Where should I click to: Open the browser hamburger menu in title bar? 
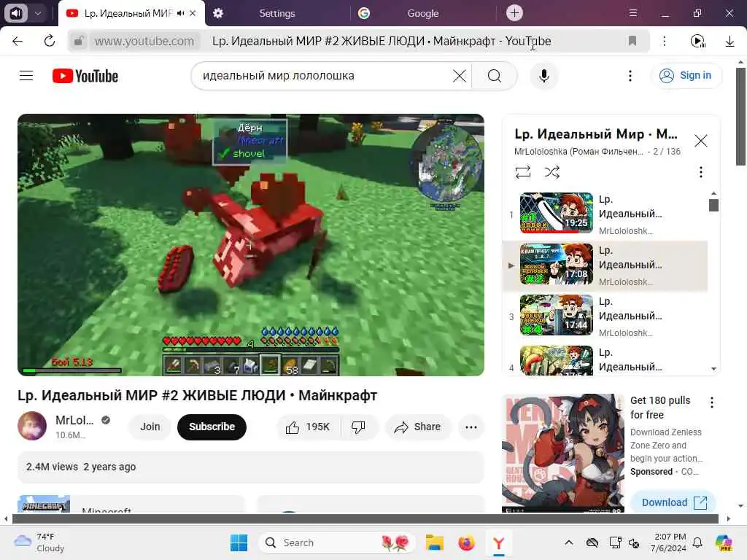(x=633, y=13)
